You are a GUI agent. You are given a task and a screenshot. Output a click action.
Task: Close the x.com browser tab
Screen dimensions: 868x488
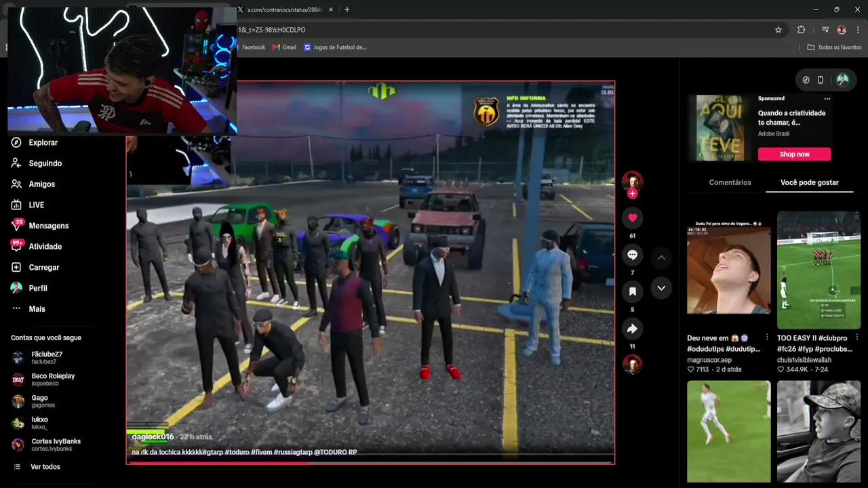click(331, 9)
